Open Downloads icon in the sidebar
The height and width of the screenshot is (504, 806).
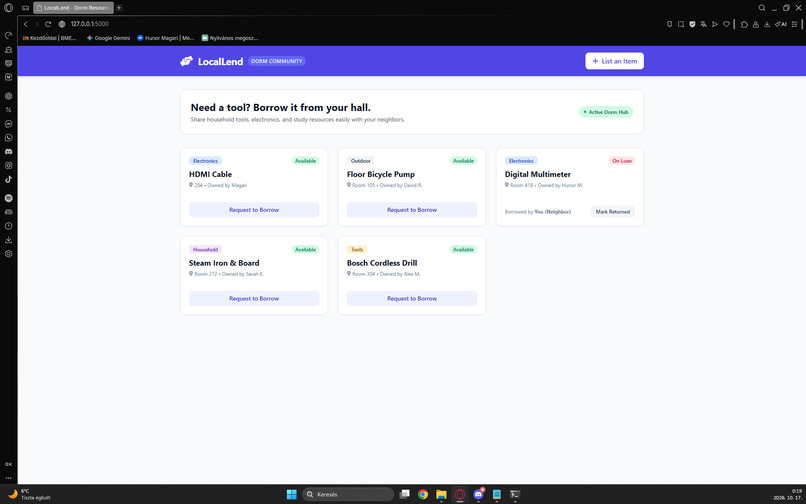pyautogui.click(x=8, y=240)
